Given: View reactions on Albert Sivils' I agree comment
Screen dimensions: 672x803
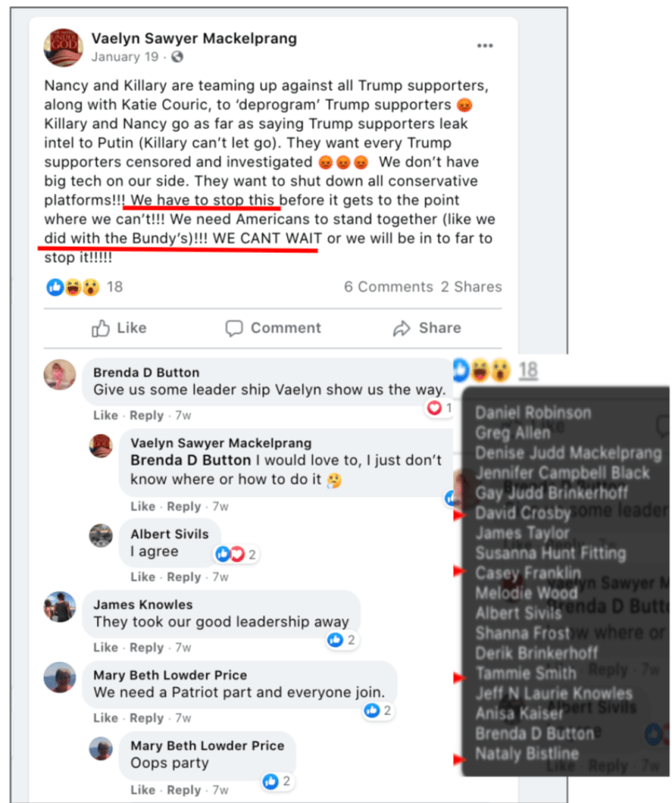Looking at the screenshot, I should click(x=236, y=554).
